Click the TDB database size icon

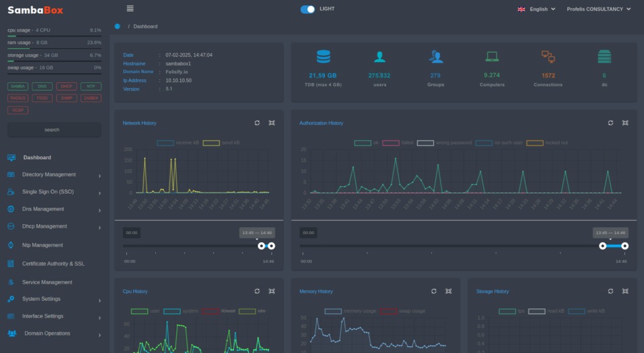click(323, 57)
